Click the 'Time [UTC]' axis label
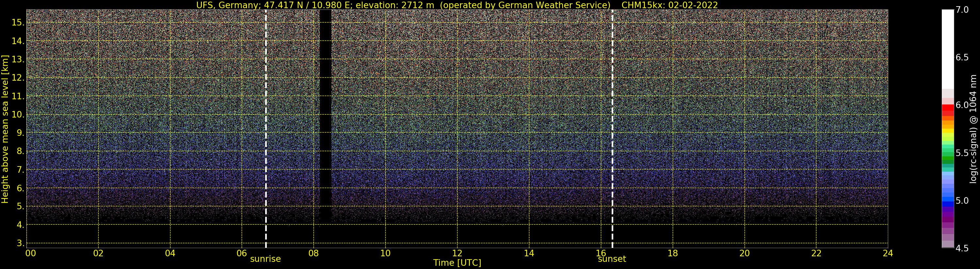 click(x=457, y=262)
